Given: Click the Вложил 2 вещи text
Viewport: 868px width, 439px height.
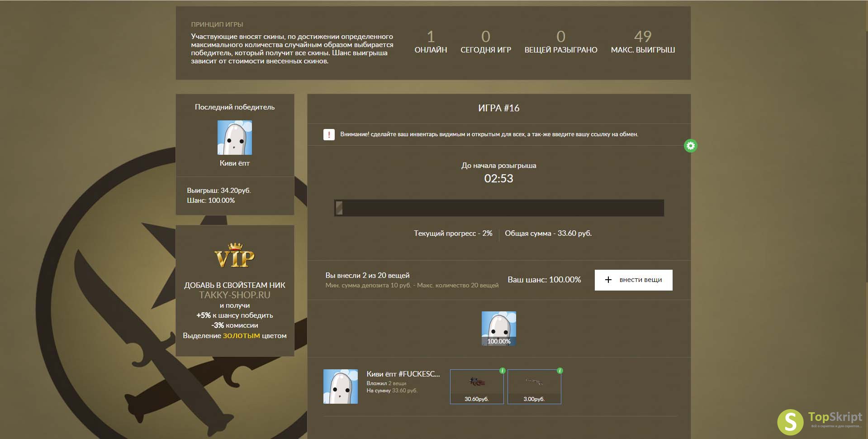Looking at the screenshot, I should pos(386,383).
